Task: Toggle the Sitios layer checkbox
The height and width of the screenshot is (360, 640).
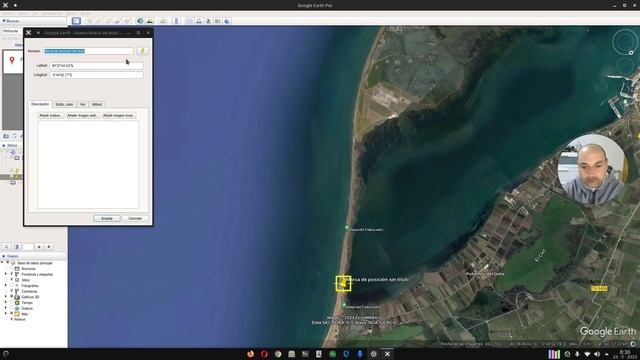Action: 11,280
